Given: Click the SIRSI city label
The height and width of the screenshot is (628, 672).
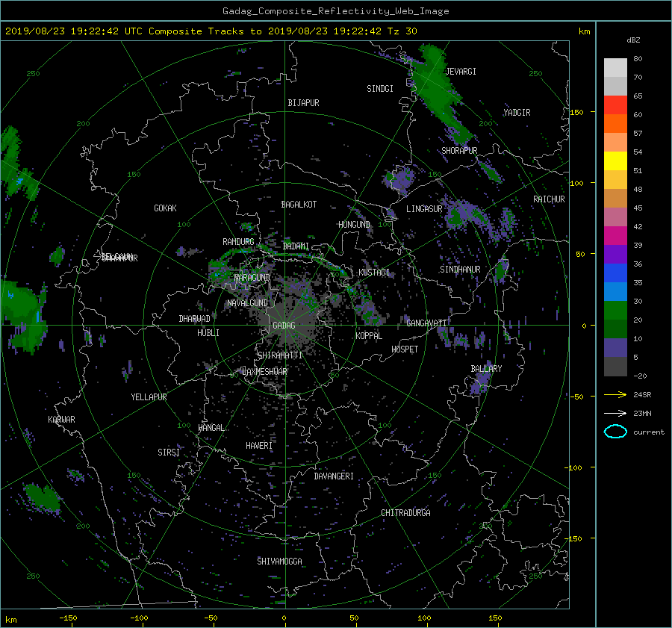Looking at the screenshot, I should 169,453.
